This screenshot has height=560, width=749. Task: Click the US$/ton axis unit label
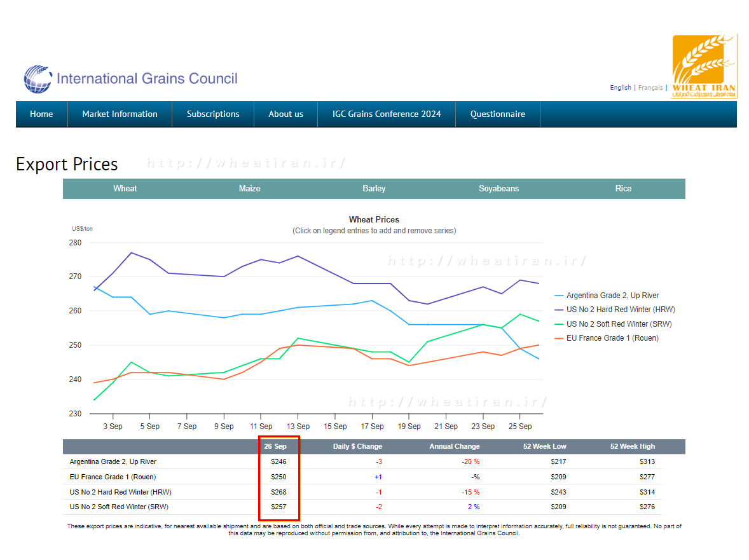coord(82,229)
